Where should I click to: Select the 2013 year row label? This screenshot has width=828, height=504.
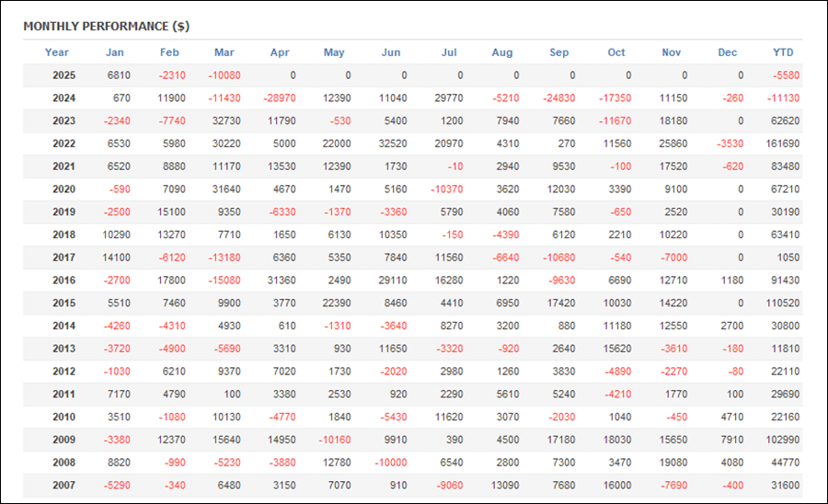[63, 349]
